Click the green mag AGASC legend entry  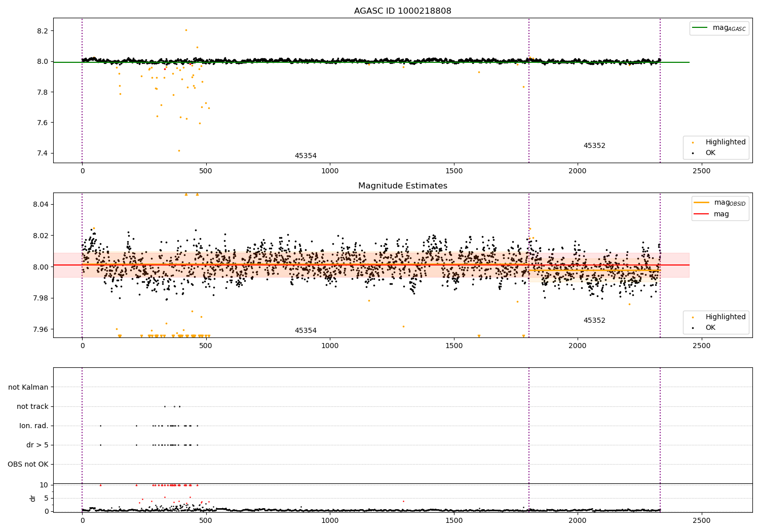719,28
